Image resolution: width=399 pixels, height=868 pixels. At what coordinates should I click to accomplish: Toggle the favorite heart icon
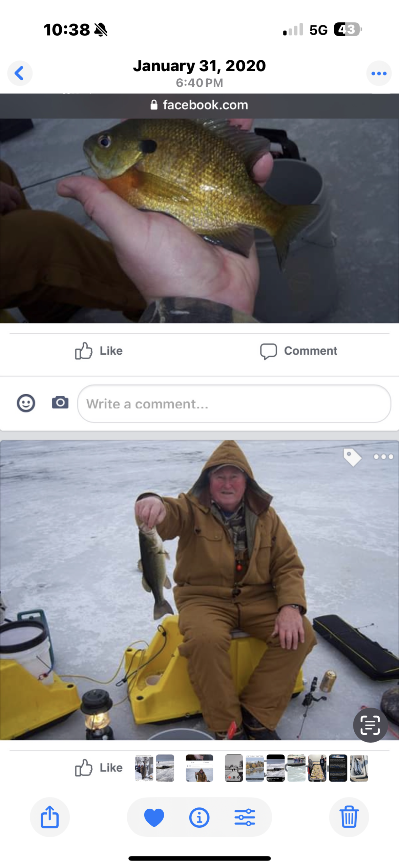(154, 817)
